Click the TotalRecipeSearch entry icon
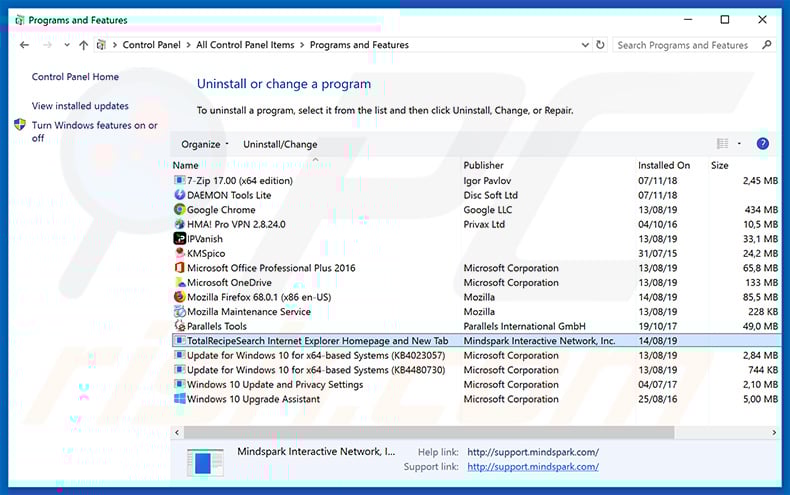The height and width of the screenshot is (495, 790). [x=179, y=341]
